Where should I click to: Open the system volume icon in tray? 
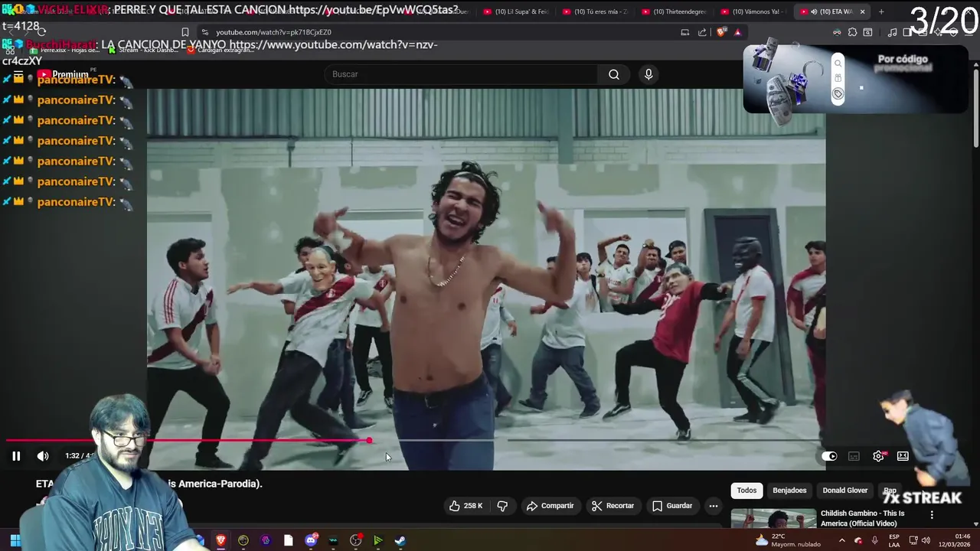926,540
